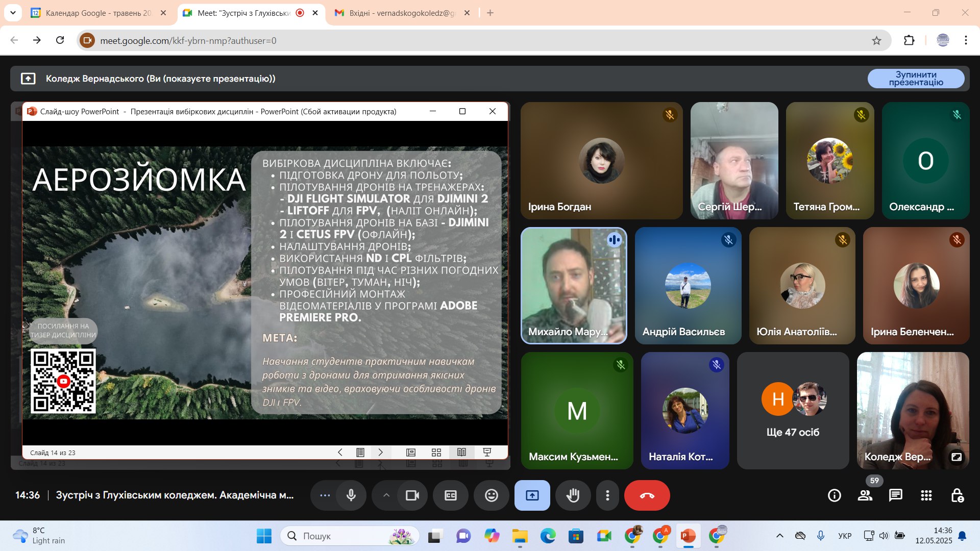Leave the call with red hang-up button
The height and width of the screenshot is (551, 980).
click(647, 495)
